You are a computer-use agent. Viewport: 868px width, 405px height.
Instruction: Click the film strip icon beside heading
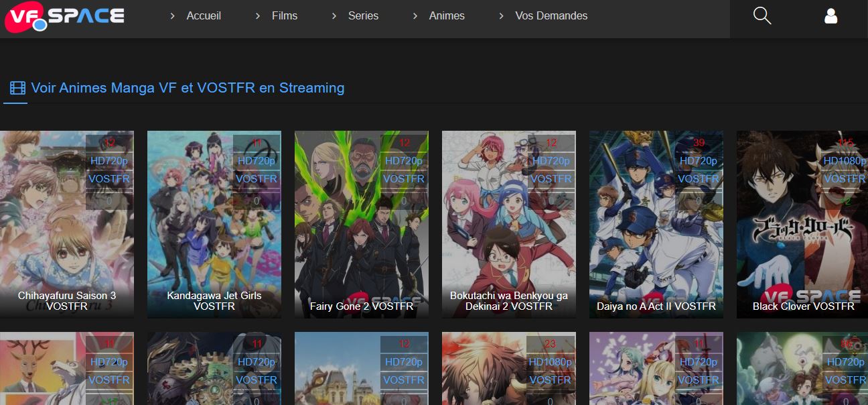coord(17,88)
